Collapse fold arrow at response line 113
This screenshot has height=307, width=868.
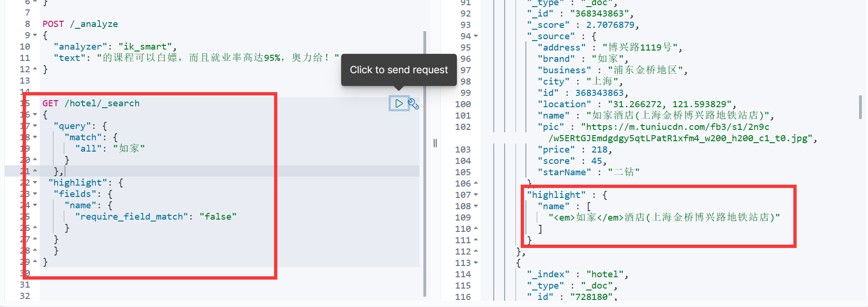click(476, 263)
